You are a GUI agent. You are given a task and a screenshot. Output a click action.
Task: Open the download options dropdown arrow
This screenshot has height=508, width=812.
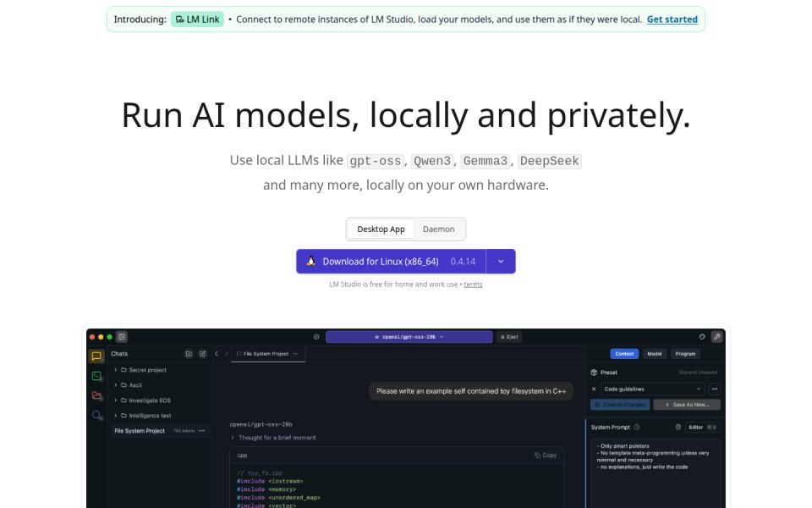[501, 262]
